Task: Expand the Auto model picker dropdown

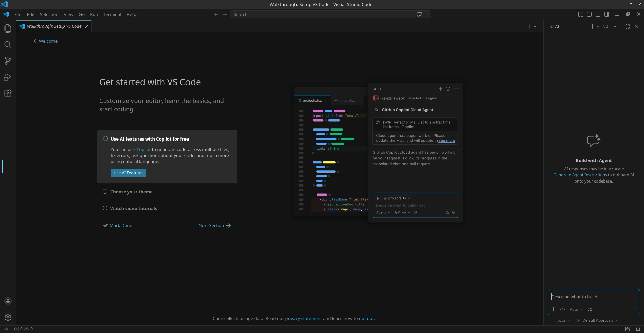Action: pos(576,309)
